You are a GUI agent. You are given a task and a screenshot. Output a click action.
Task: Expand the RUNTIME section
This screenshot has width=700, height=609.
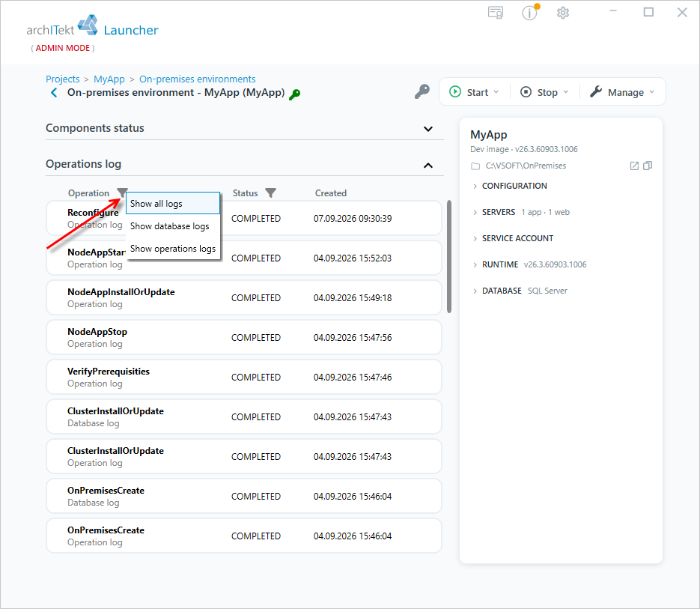coord(495,265)
